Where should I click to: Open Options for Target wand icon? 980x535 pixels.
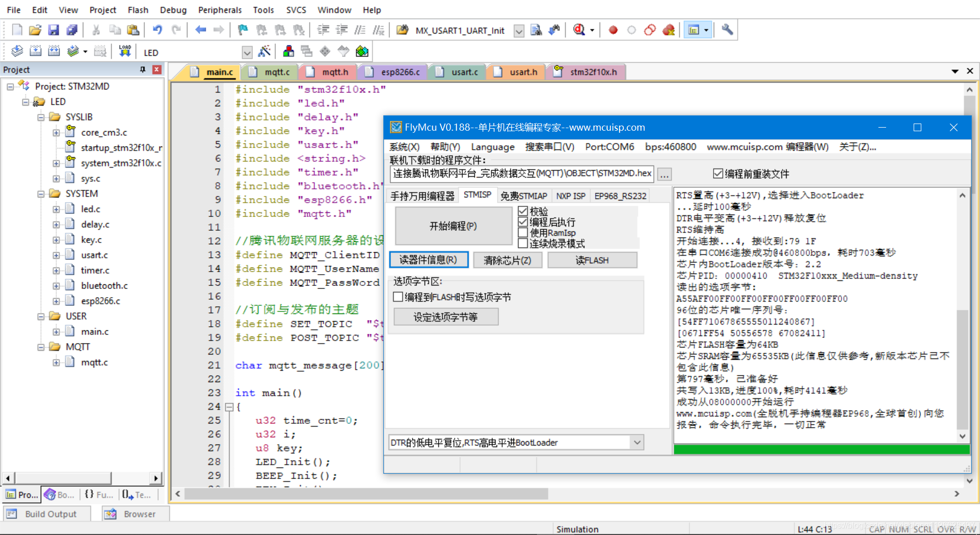coord(264,51)
